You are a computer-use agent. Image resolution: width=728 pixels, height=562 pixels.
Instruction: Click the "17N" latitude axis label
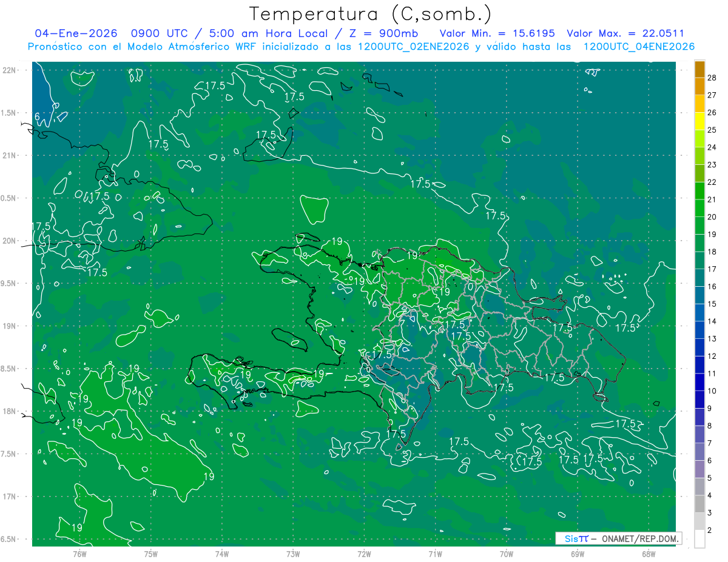(10, 497)
